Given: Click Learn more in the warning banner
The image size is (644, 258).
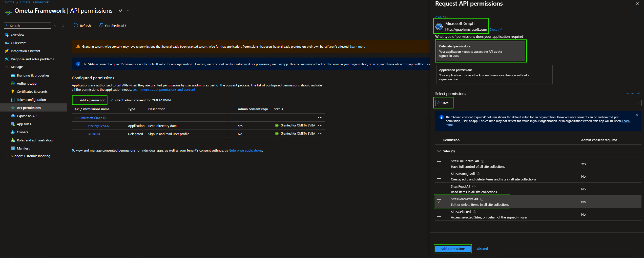Looking at the screenshot, I should click(x=357, y=47).
